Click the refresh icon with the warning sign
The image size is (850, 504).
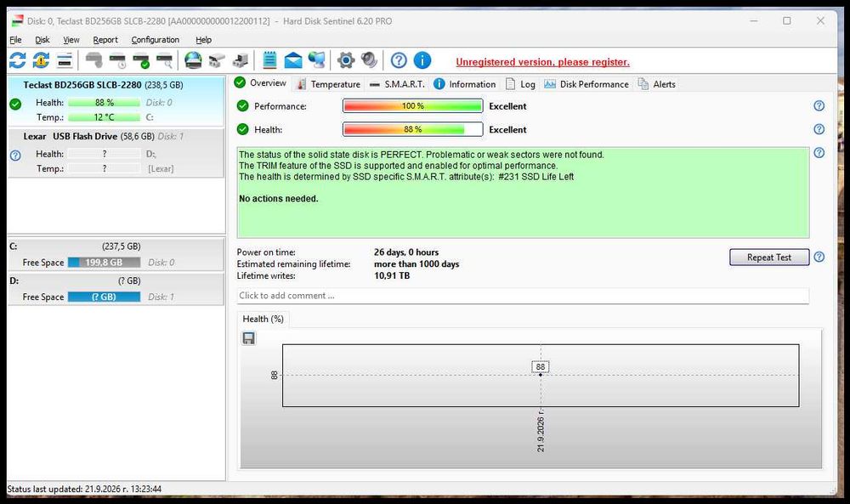[41, 60]
